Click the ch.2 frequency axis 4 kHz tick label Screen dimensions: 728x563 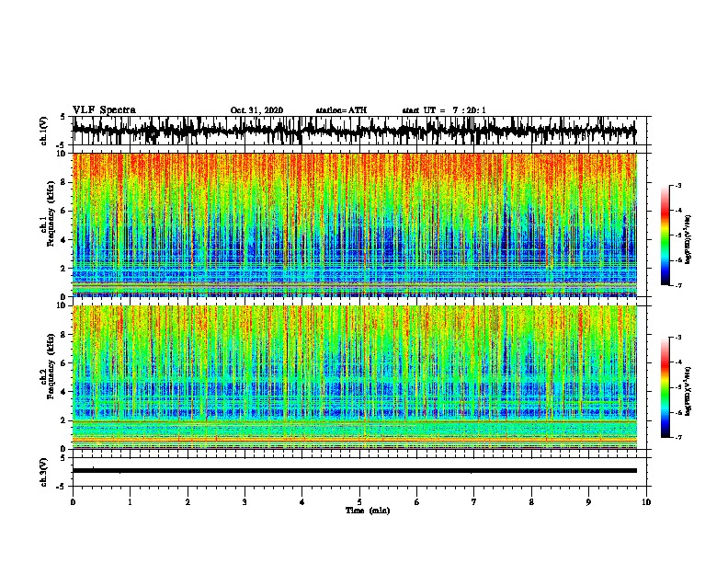[64, 392]
